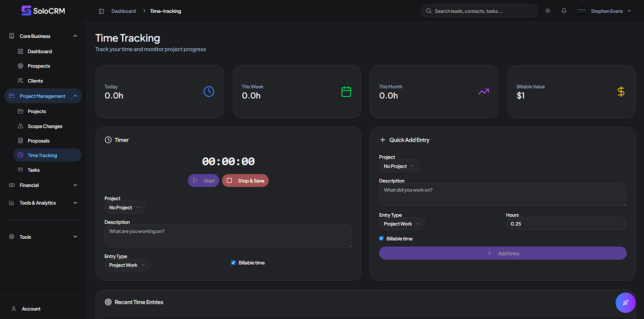644x319 pixels.
Task: Click the Prospects target icon
Action: coord(20,66)
